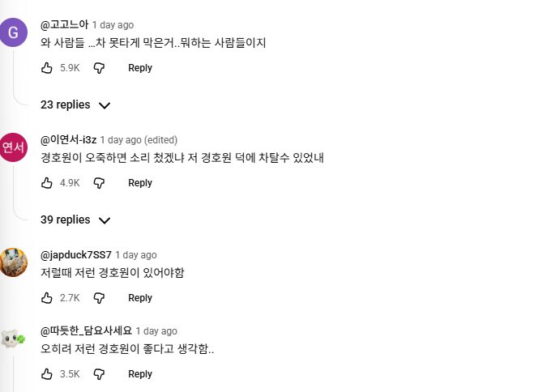Viewport: 534px width, 392px height.
Task: Click the purple G profile avatar
Action: coord(14,32)
